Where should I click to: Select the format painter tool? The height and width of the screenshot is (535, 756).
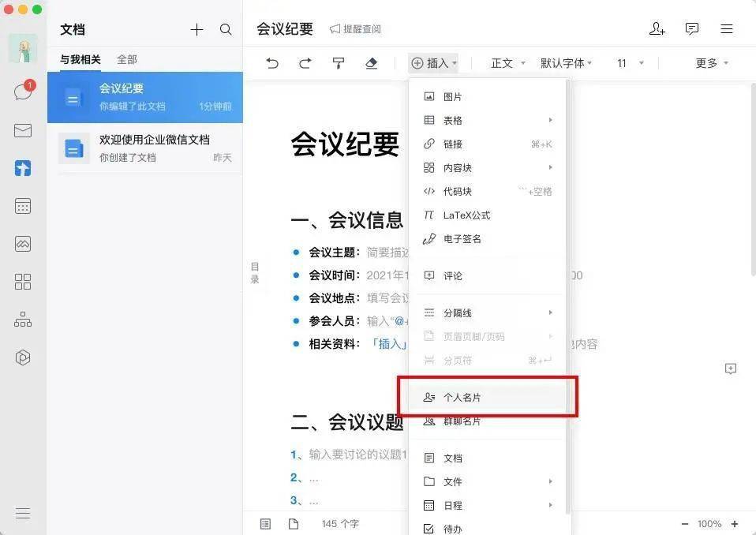coord(338,62)
